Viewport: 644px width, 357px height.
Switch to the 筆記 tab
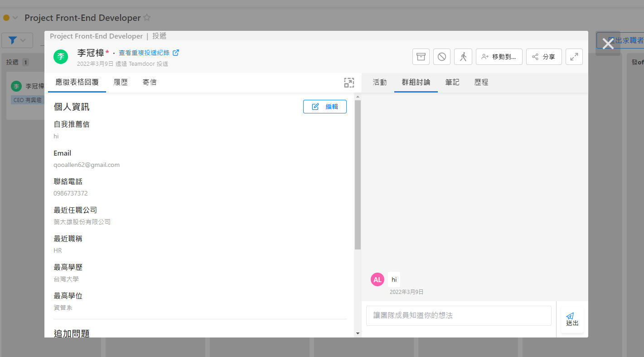(452, 83)
